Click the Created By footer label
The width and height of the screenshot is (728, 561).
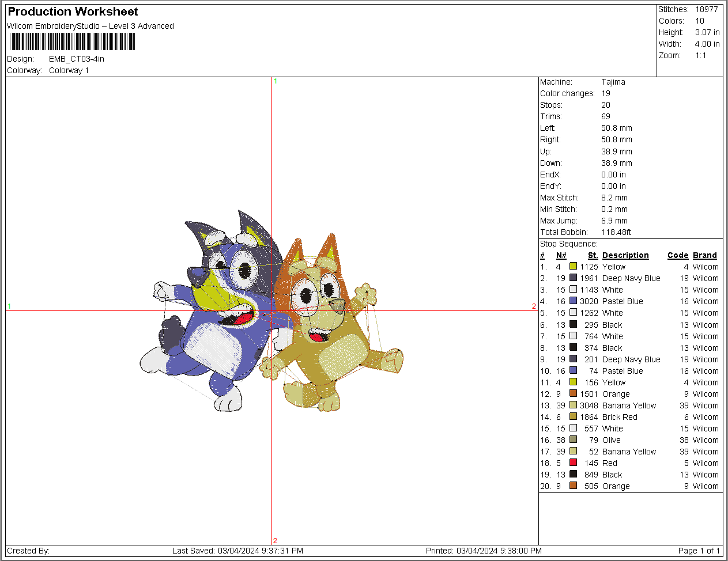[x=28, y=551]
